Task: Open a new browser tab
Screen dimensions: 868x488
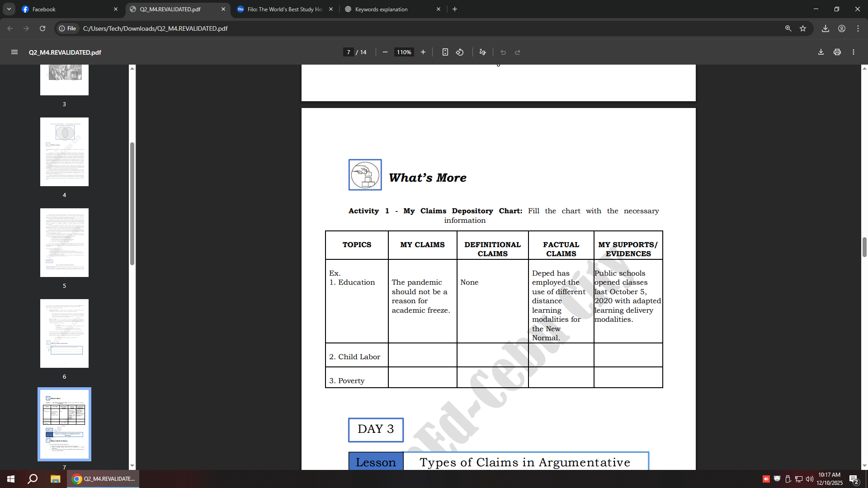Action: click(455, 9)
